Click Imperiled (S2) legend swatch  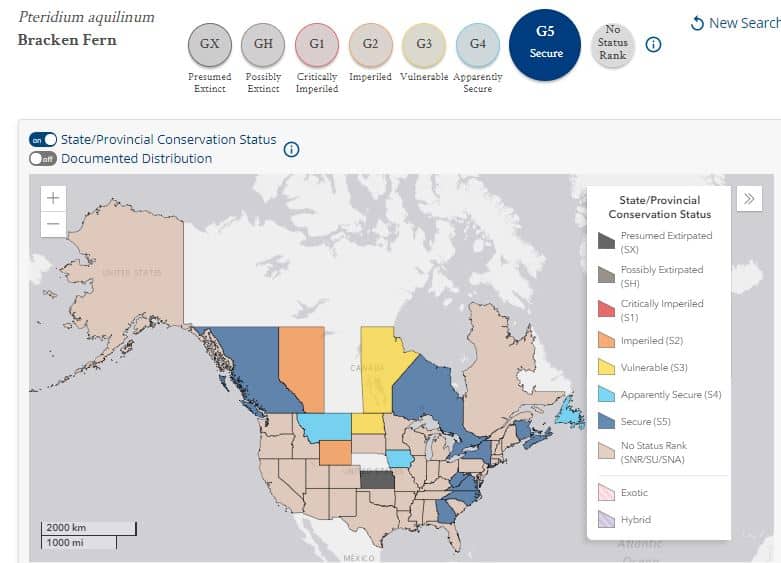pos(606,340)
